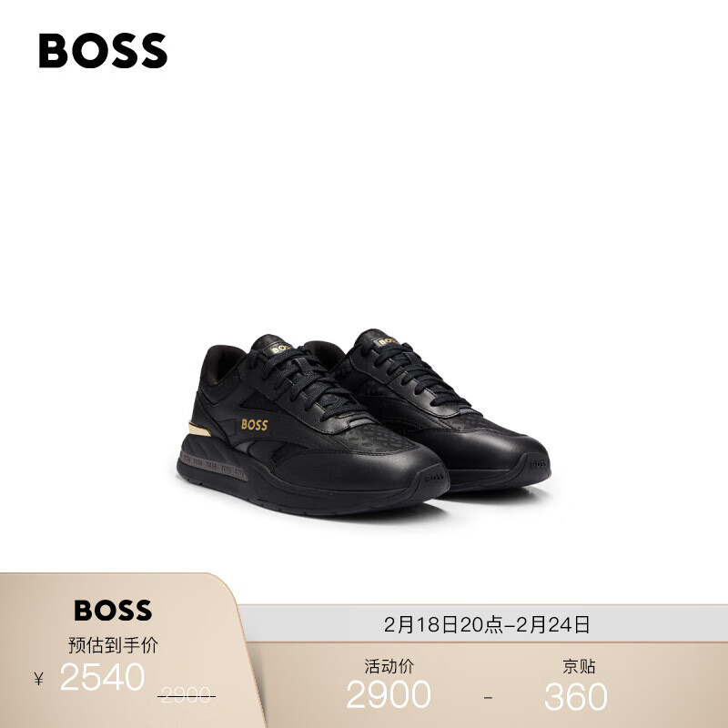
Task: Click the activity price value 2900
Action: (389, 694)
